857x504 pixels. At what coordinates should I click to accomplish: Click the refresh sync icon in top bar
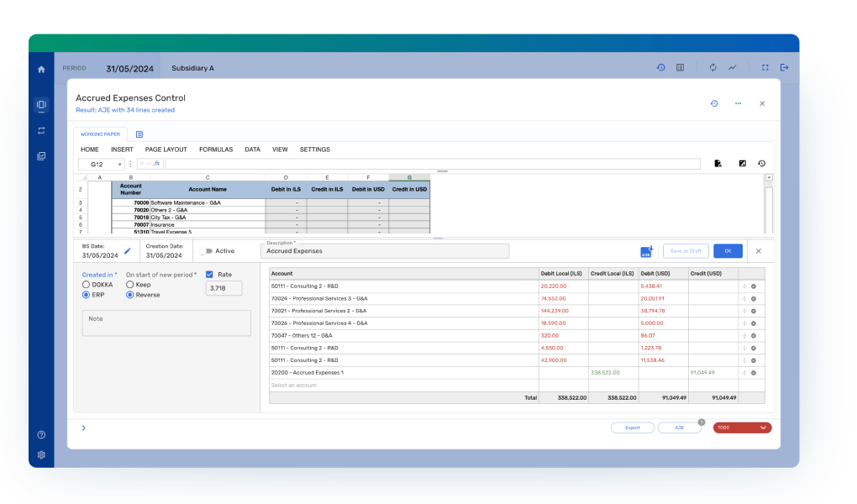(712, 68)
